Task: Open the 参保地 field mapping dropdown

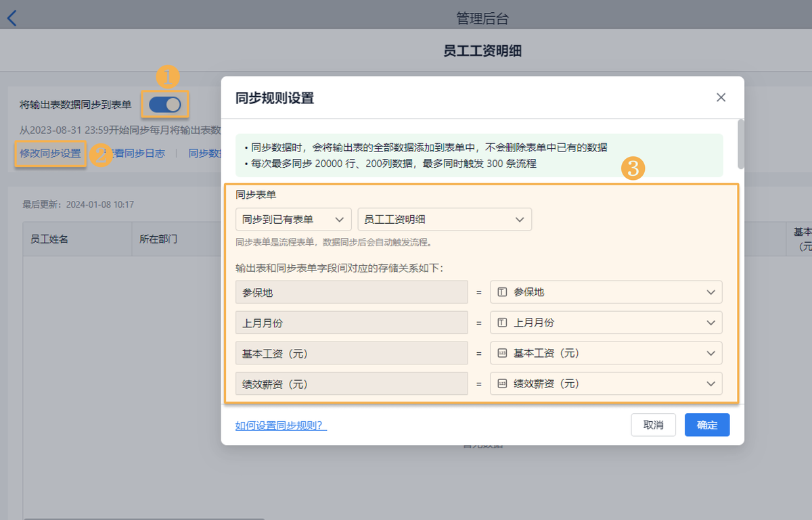Action: point(606,292)
